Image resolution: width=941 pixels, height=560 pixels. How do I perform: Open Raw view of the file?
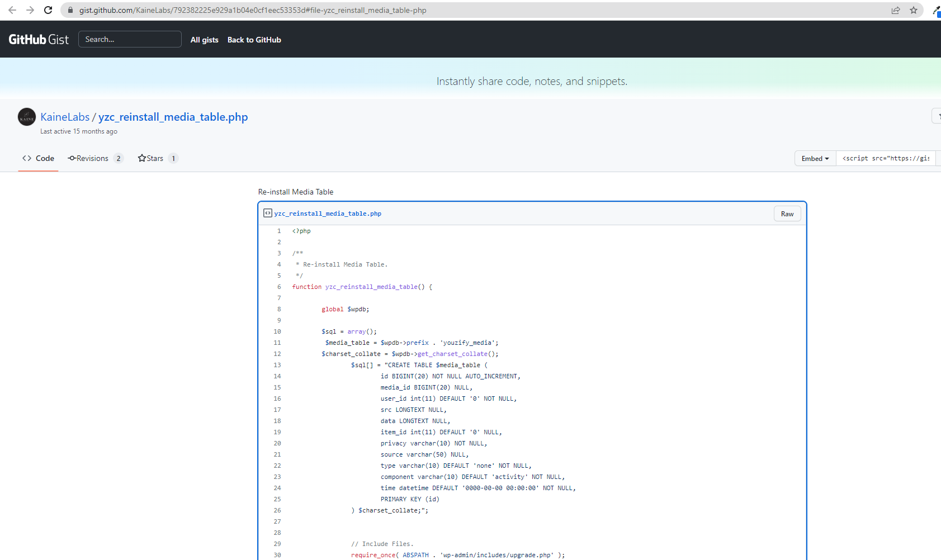point(787,213)
